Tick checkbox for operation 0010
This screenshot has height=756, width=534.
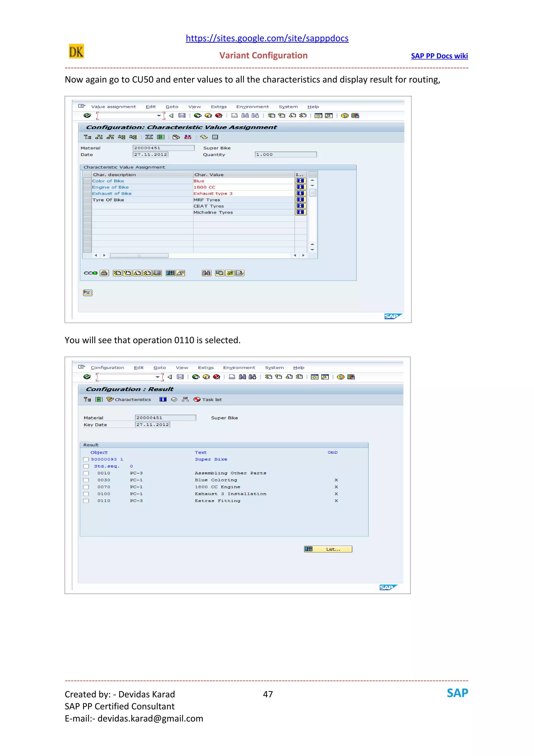click(x=86, y=473)
